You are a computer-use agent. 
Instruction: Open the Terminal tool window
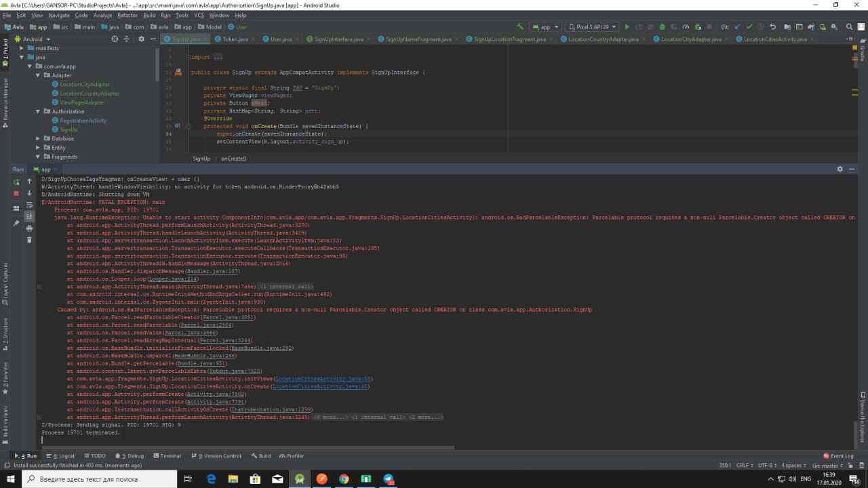[167, 456]
